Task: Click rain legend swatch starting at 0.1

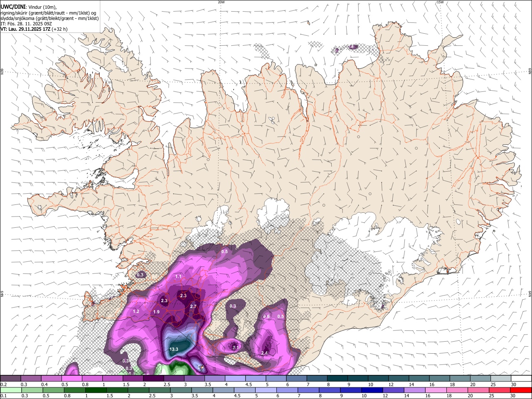Action: point(10,390)
